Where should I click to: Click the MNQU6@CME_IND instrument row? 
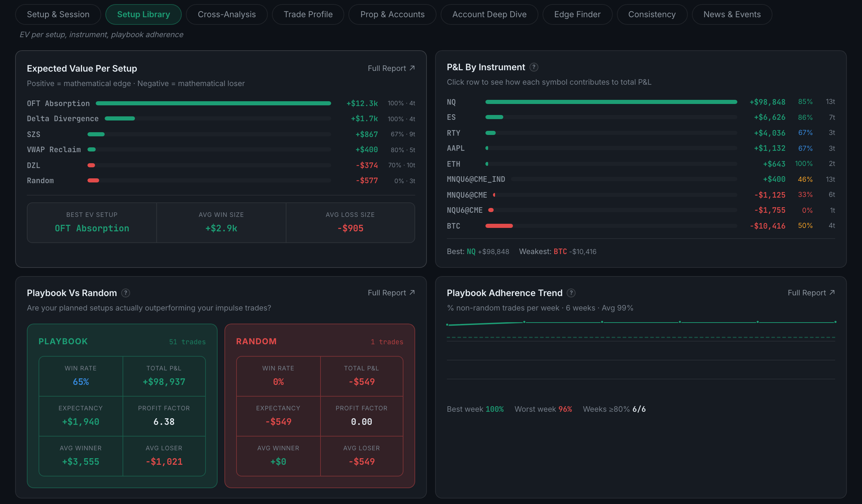tap(641, 179)
